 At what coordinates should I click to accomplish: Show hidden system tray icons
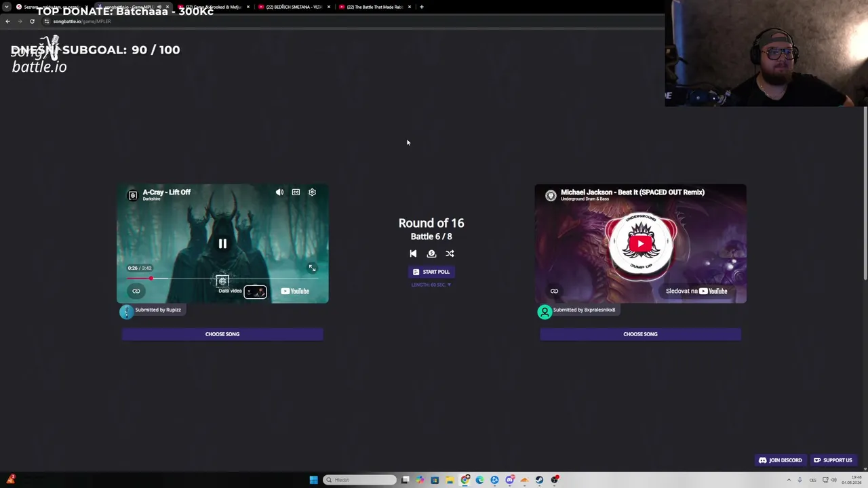click(789, 480)
